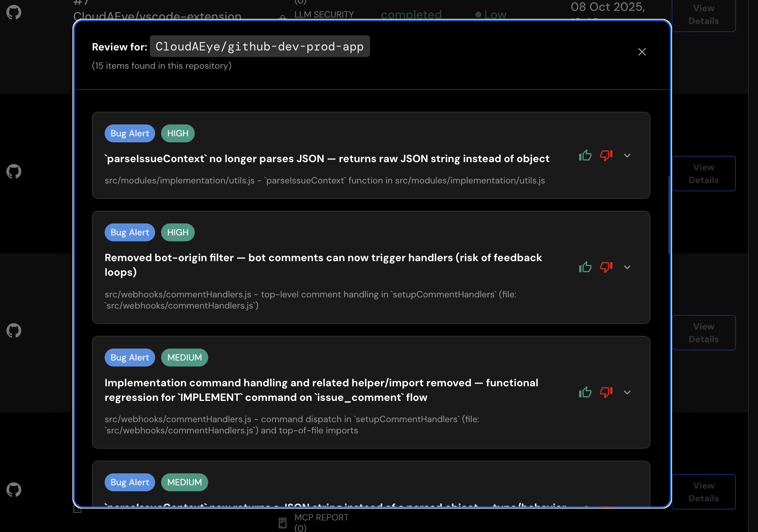This screenshot has width=758, height=532.
Task: Click the top-right View Details button
Action: tap(703, 15)
